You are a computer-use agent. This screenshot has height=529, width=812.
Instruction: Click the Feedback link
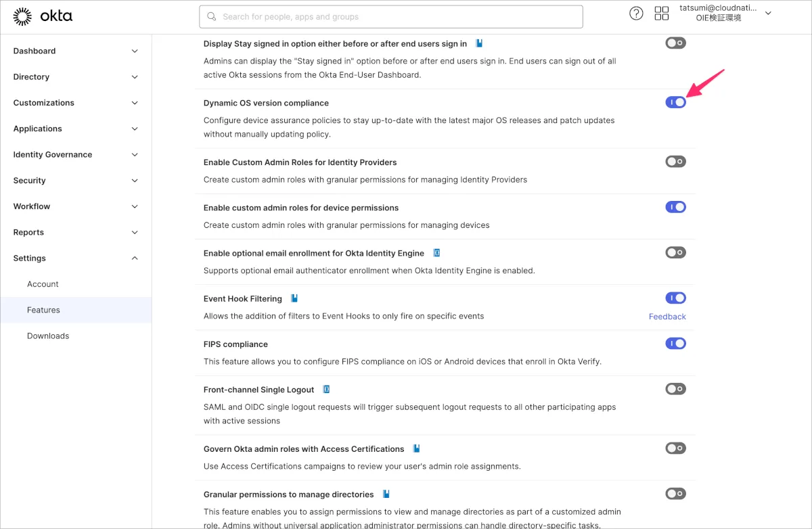pyautogui.click(x=667, y=317)
